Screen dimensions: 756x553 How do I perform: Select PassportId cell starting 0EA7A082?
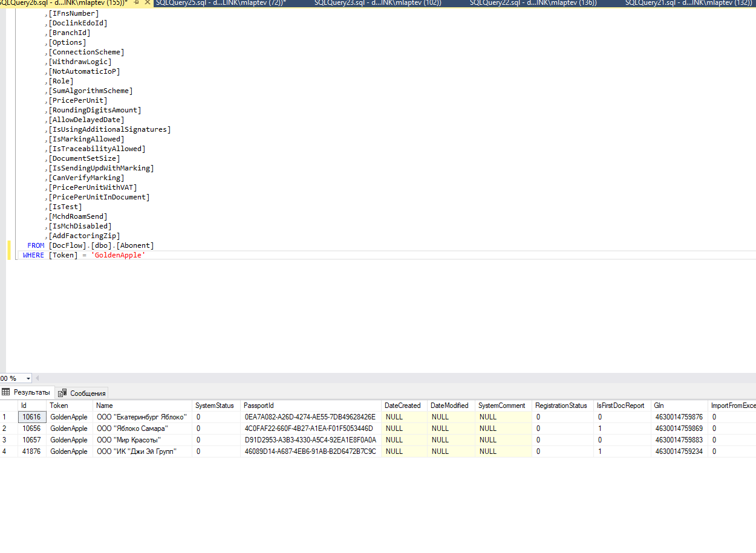pos(311,417)
